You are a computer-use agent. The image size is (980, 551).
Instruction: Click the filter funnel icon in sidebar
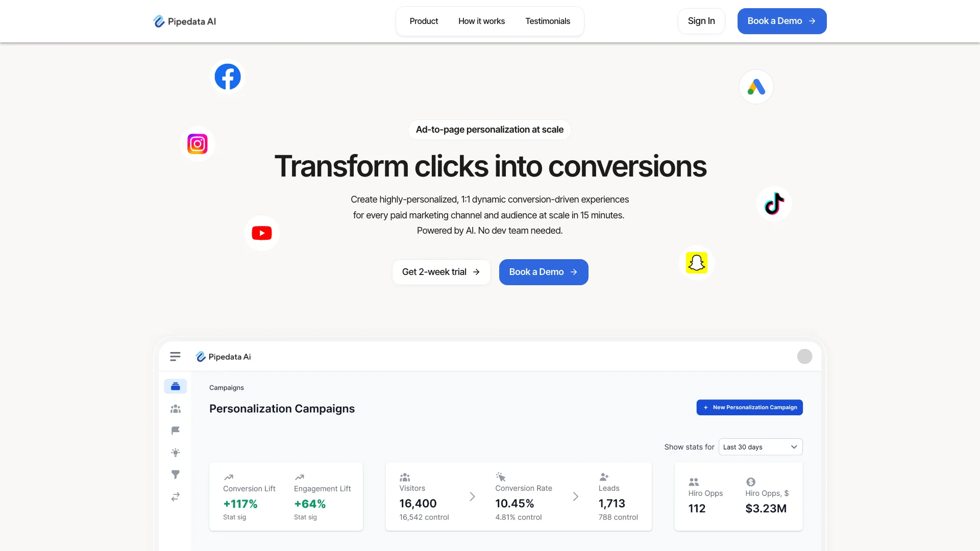pos(175,475)
